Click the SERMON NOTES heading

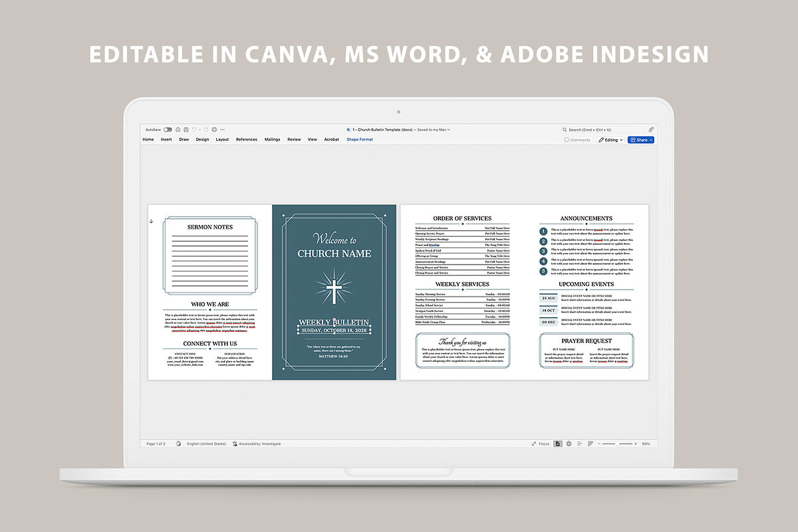[x=210, y=227]
